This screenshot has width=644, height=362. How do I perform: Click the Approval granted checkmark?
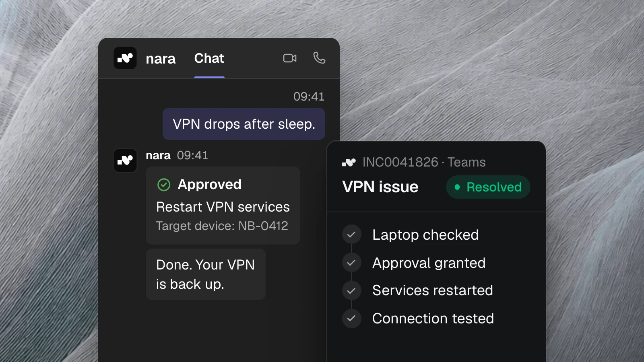351,263
